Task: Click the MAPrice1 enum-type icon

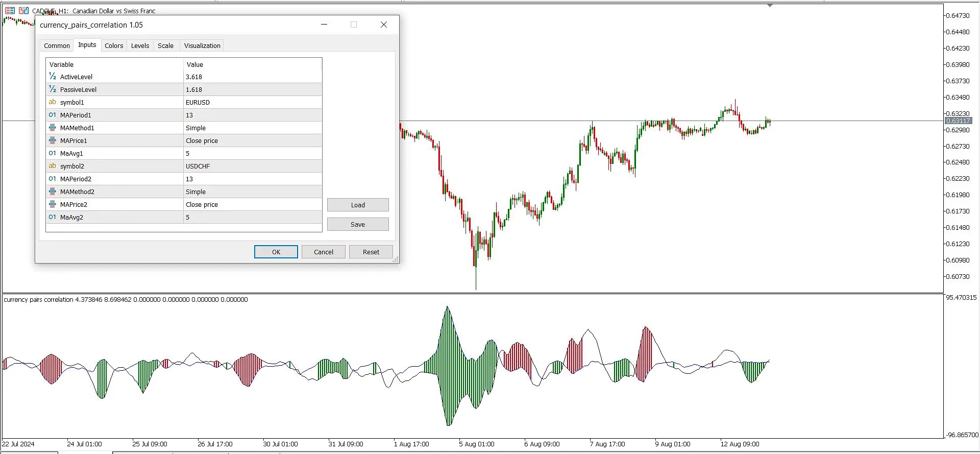Action: click(53, 140)
